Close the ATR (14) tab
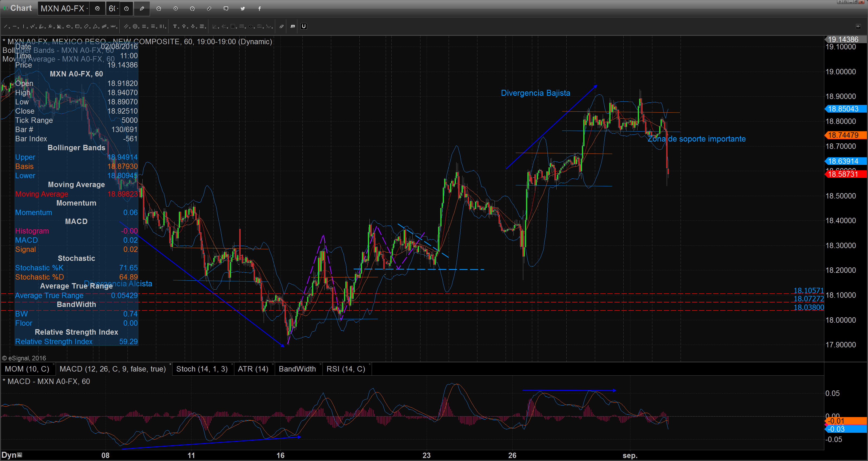 (273, 365)
